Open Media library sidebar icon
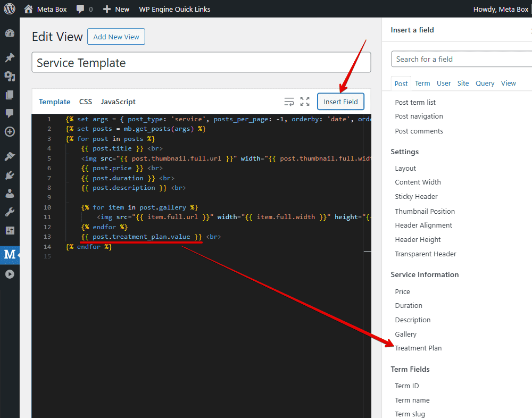The height and width of the screenshot is (418, 532). 10,77
